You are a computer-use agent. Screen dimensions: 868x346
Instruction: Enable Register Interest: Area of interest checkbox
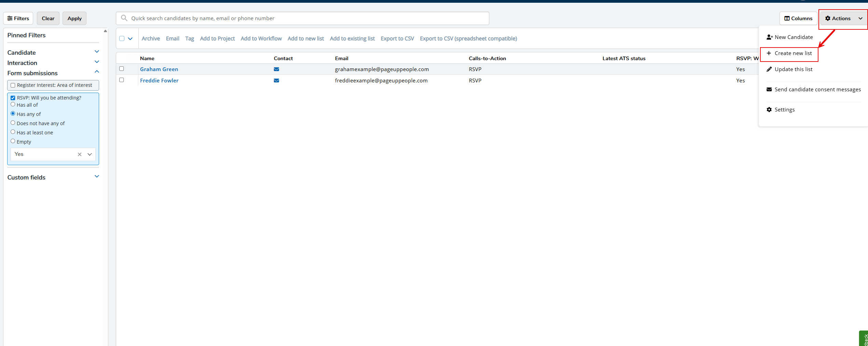(13, 85)
